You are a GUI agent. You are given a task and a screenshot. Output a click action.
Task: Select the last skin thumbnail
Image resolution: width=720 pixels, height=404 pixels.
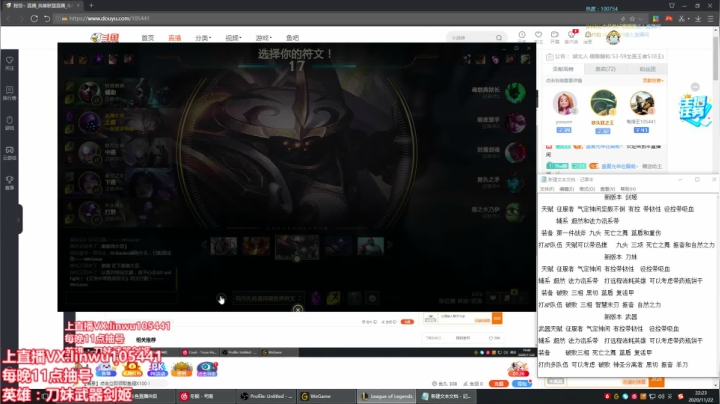(x=371, y=246)
